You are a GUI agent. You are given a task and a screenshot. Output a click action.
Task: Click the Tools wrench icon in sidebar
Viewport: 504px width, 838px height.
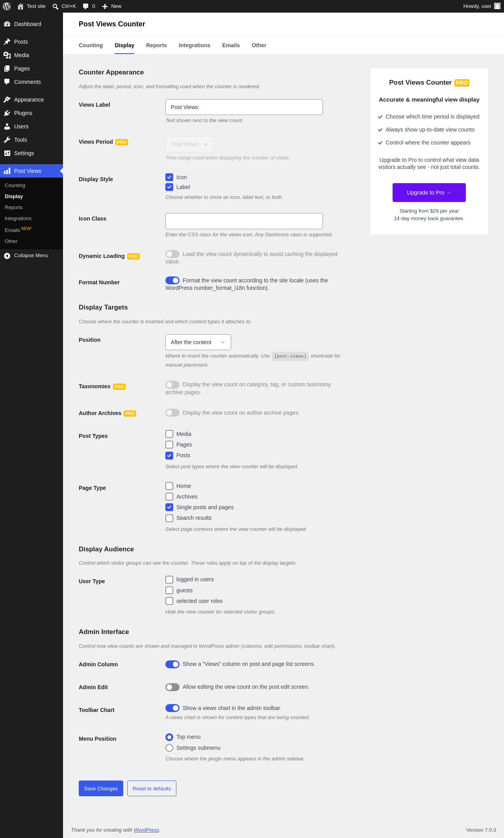(7, 140)
